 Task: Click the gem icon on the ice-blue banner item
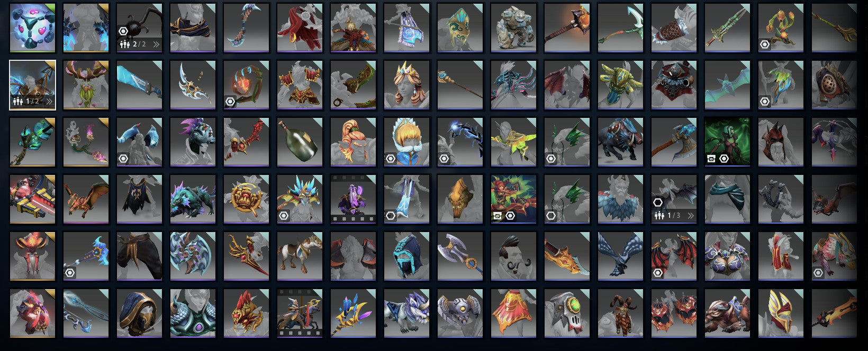(391, 215)
